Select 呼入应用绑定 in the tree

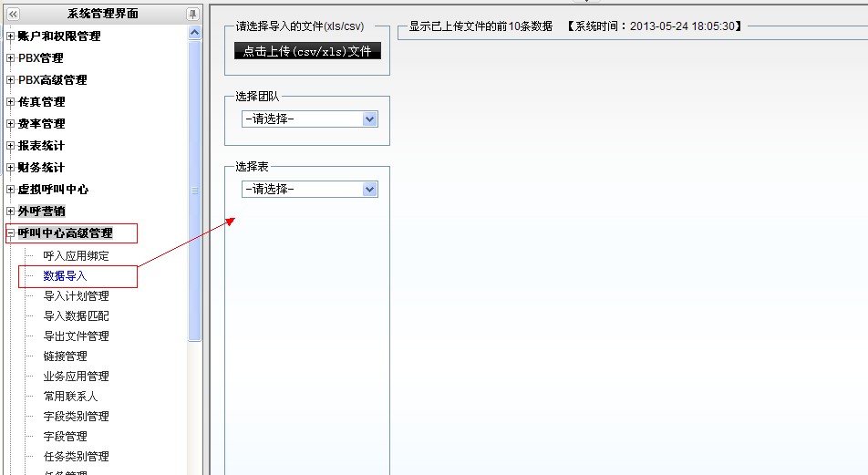tap(76, 256)
